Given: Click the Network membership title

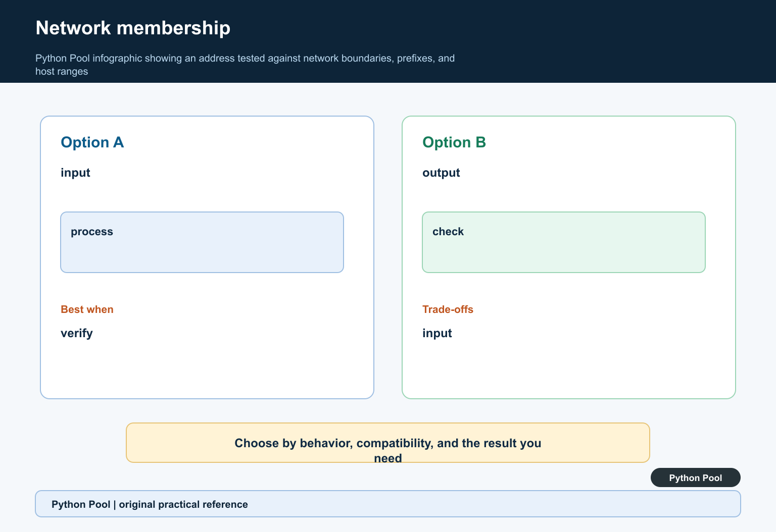Looking at the screenshot, I should tap(133, 28).
